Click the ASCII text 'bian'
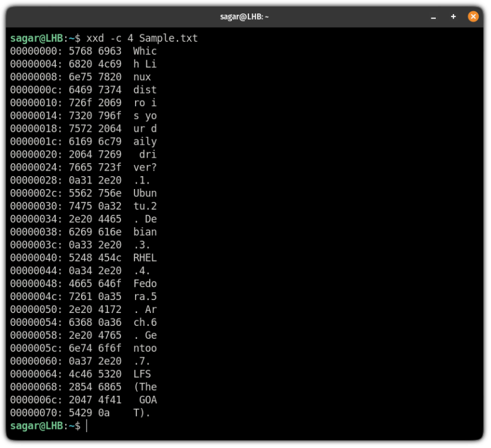 pyautogui.click(x=145, y=232)
